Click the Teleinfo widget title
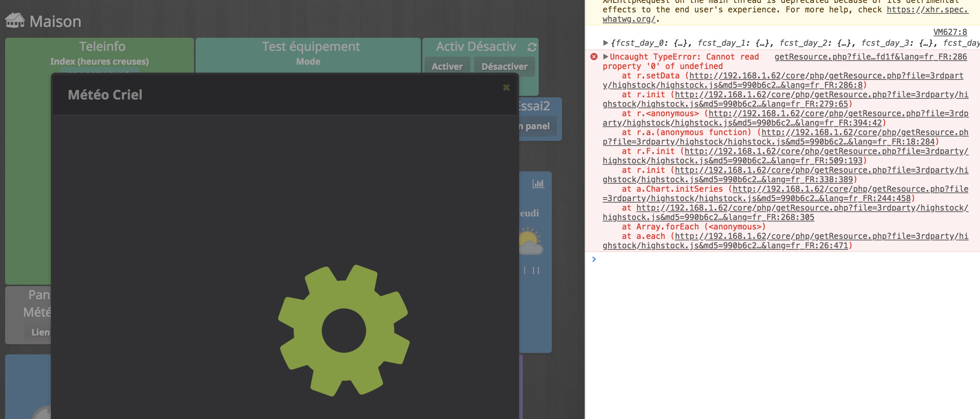 coord(102,46)
